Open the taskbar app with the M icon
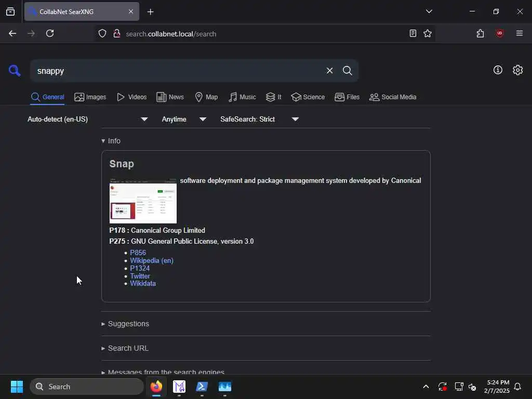This screenshot has width=532, height=399. pos(179,387)
